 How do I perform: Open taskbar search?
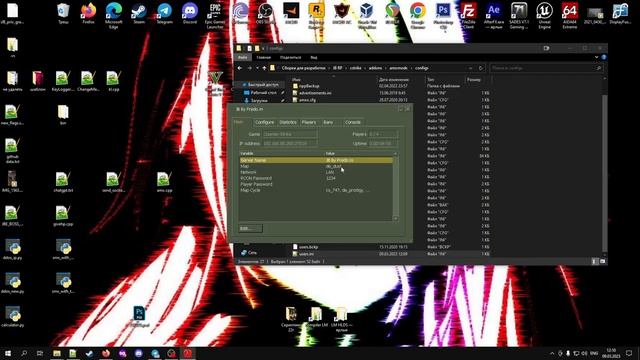[24, 353]
